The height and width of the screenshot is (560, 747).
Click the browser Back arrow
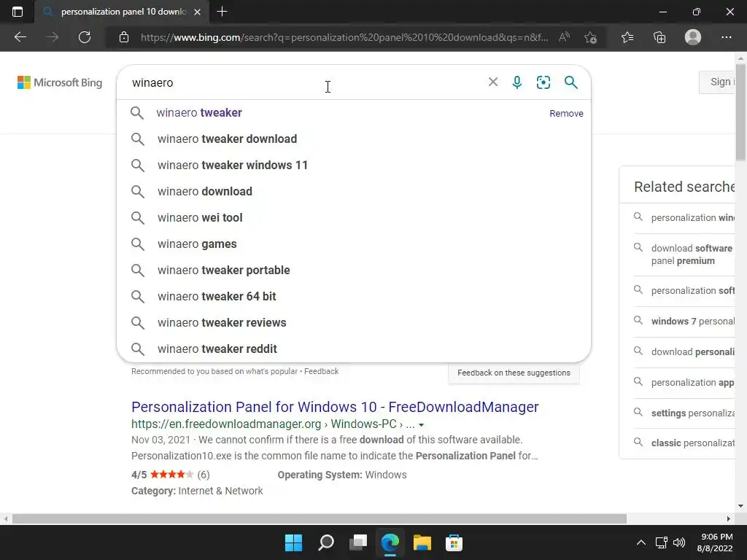click(20, 37)
